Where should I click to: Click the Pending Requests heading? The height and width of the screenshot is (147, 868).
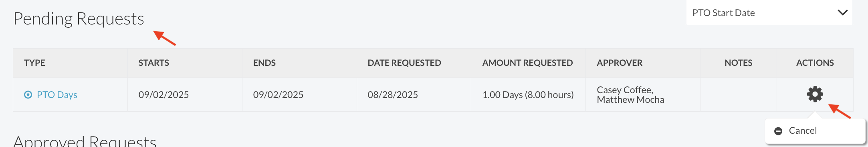pyautogui.click(x=79, y=19)
